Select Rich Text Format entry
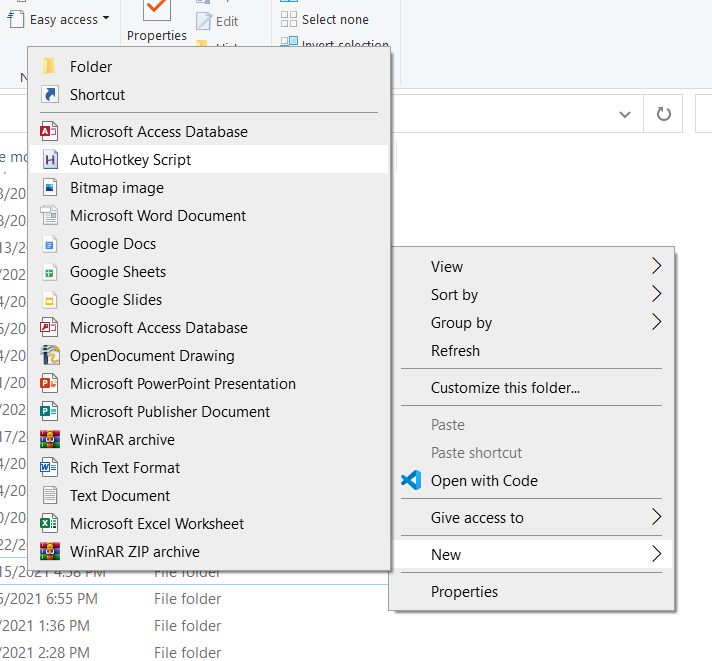Viewport: 712px width, 661px height. [x=209, y=468]
